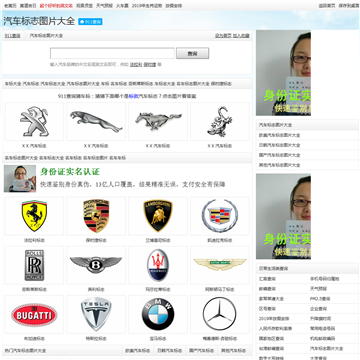Open 老黄历 in the top navigation
The height and width of the screenshot is (360, 360).
(10, 6)
